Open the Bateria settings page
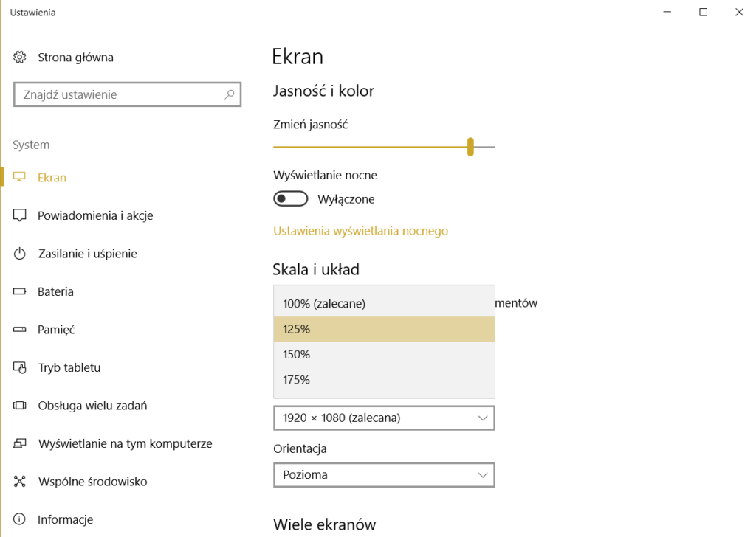 point(55,291)
